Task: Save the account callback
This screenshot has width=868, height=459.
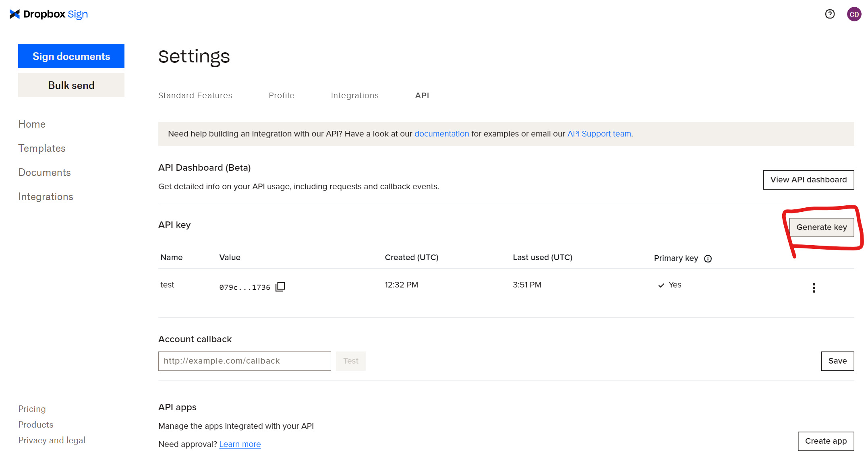Action: coord(837,361)
